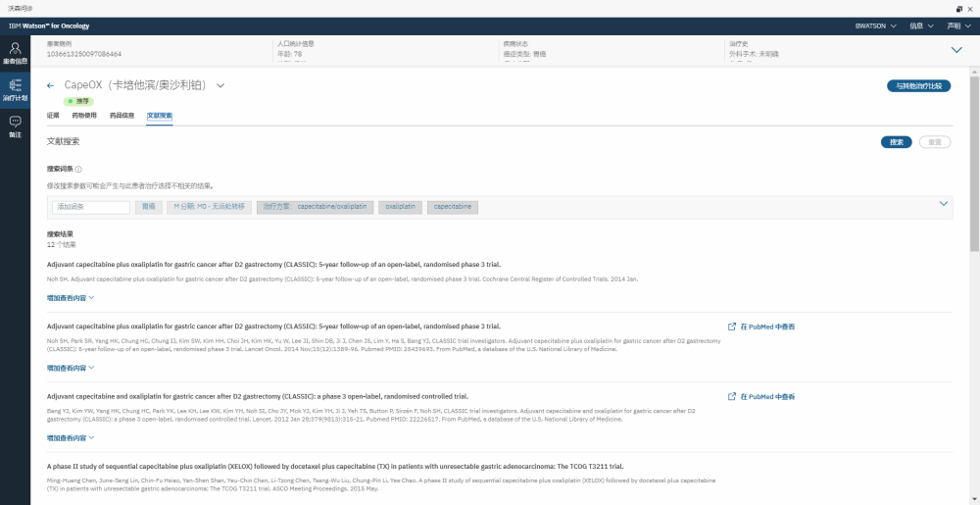The width and height of the screenshot is (980, 505).
Task: Click the back arrow beside CapeOX
Action: pyautogui.click(x=51, y=86)
